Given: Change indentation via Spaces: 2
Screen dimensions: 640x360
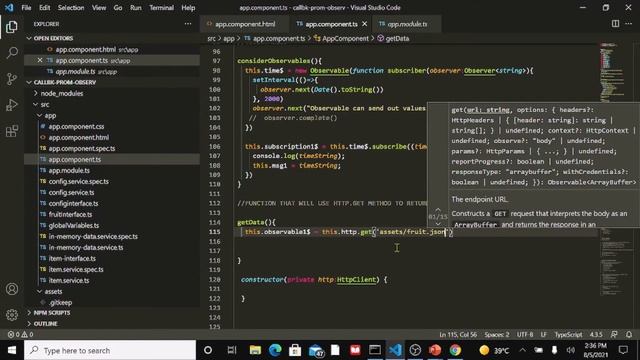Looking at the screenshot, I should (497, 334).
